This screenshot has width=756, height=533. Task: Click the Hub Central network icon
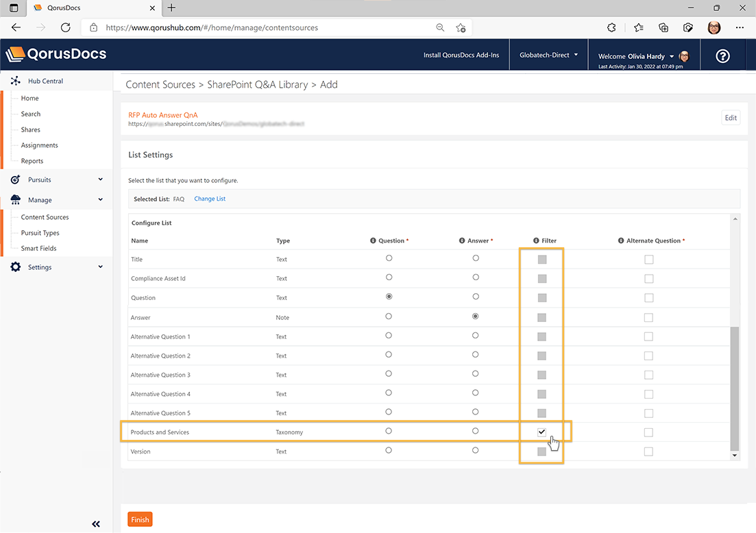16,81
